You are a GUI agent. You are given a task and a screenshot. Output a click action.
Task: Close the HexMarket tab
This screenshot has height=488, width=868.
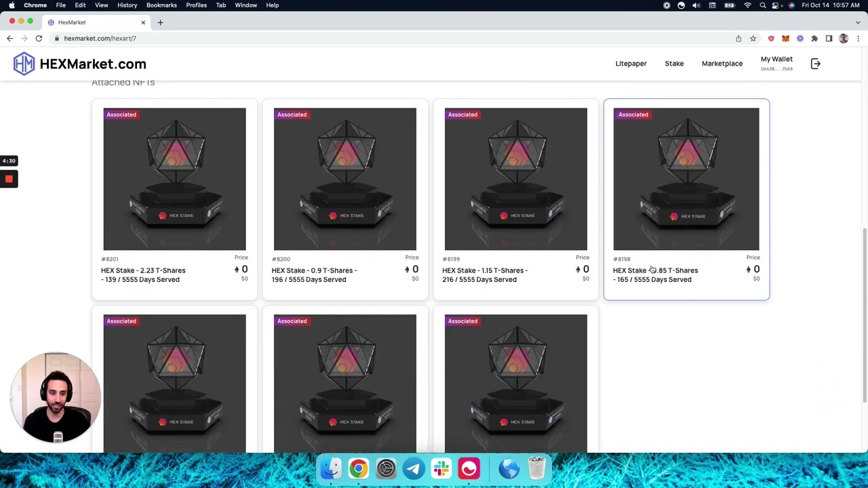pyautogui.click(x=143, y=22)
